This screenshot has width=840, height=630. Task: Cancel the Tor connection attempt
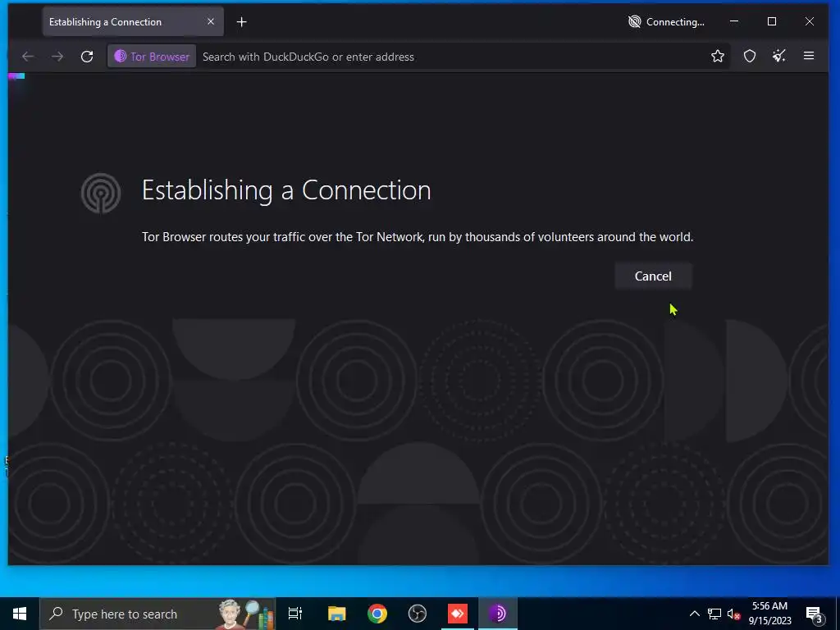click(x=653, y=276)
